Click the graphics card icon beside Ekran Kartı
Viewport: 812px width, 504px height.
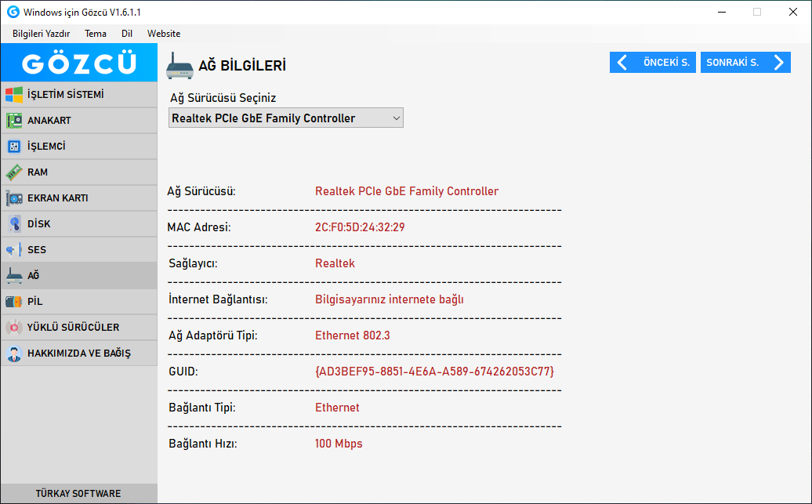coord(14,198)
